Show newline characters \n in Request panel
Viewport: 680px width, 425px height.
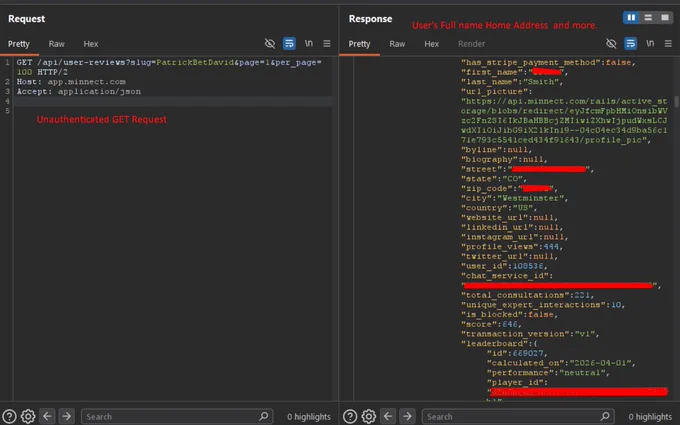click(x=308, y=43)
